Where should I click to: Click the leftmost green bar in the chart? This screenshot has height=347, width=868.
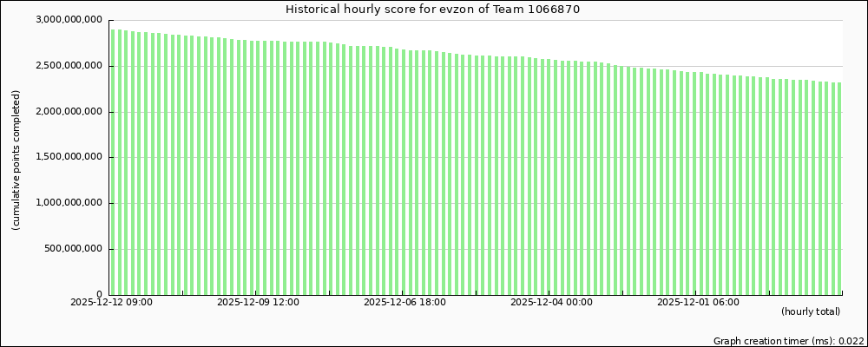113,165
